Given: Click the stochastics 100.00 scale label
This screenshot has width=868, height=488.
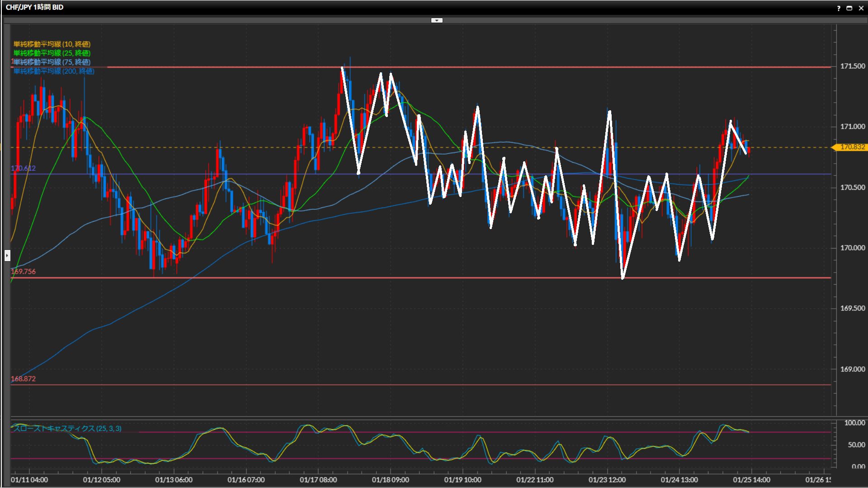Looking at the screenshot, I should tap(854, 423).
